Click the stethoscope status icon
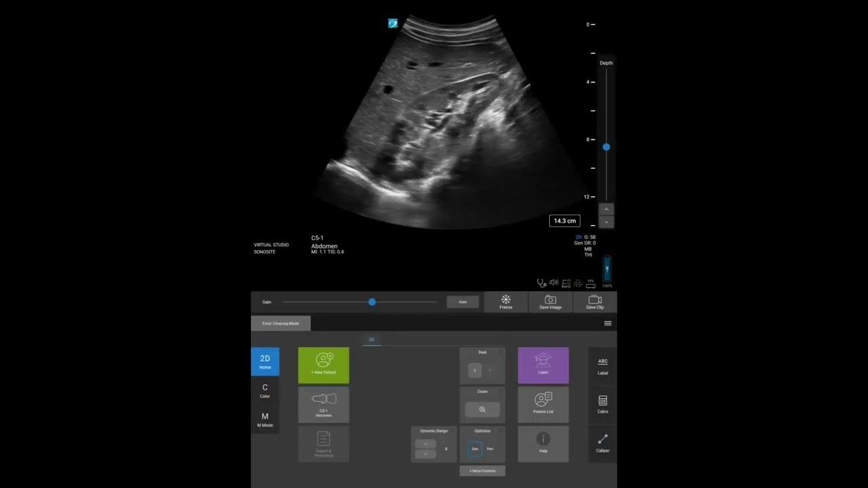Screen dimensions: 868x488 click(x=542, y=283)
